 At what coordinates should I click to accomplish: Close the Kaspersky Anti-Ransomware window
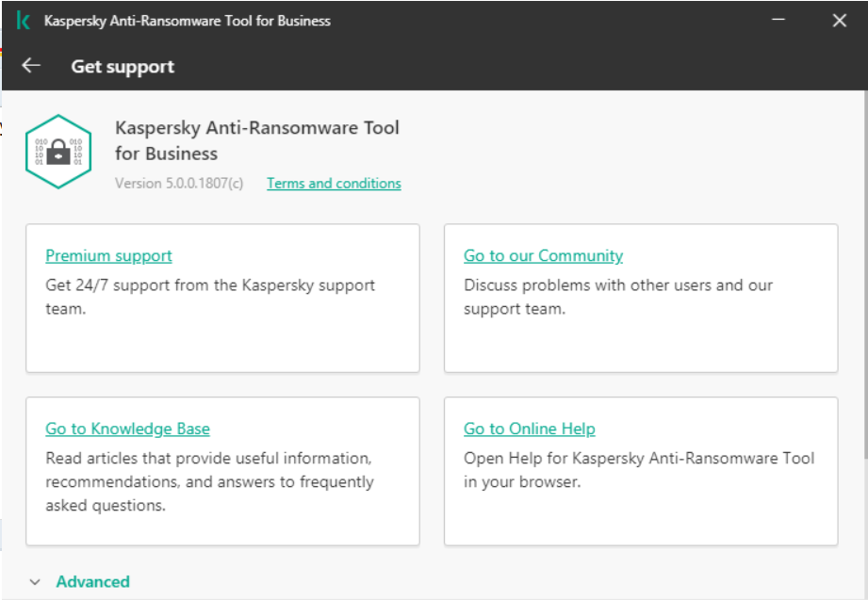click(839, 21)
